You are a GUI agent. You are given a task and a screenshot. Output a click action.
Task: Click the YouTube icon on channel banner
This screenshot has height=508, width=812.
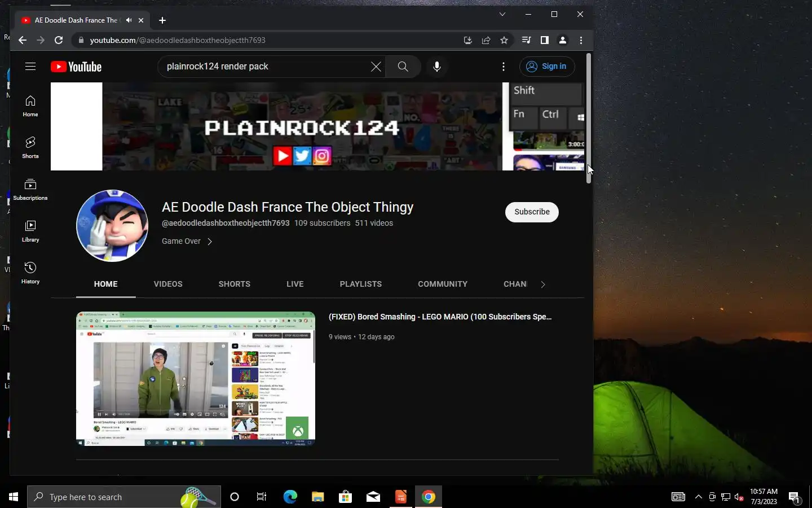coord(283,156)
